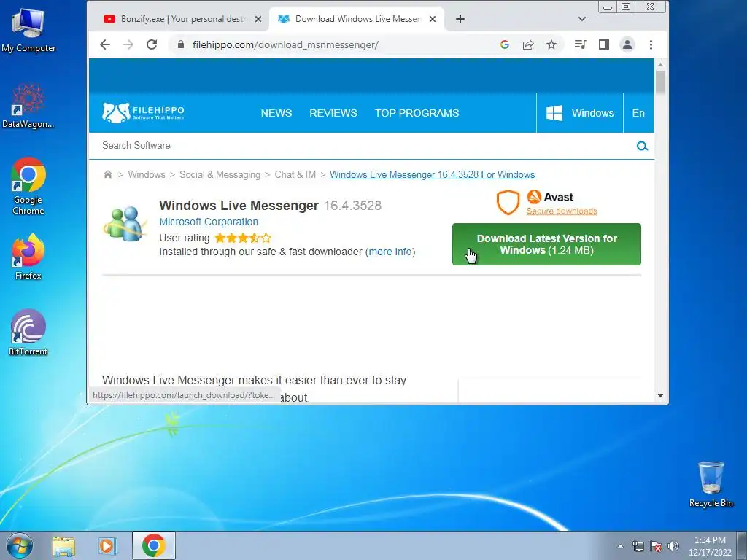Screen dimensions: 747x560
Task: Click the page scrollbar thumb
Action: [659, 82]
